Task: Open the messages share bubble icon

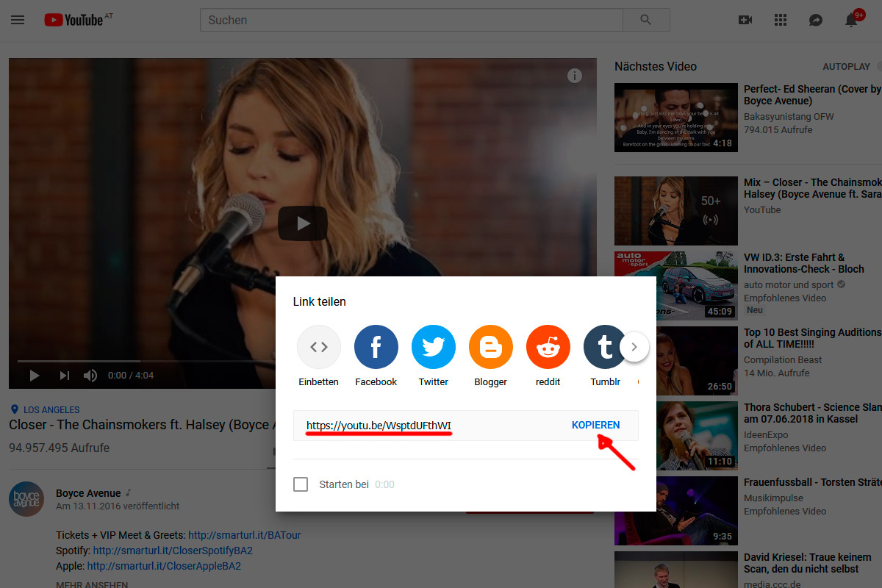Action: click(x=816, y=20)
